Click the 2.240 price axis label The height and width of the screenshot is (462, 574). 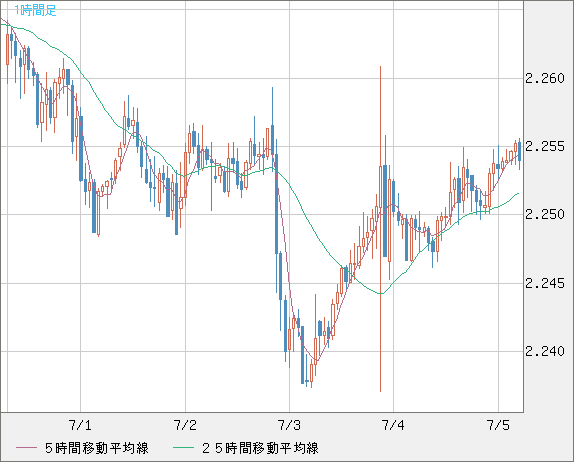(545, 351)
